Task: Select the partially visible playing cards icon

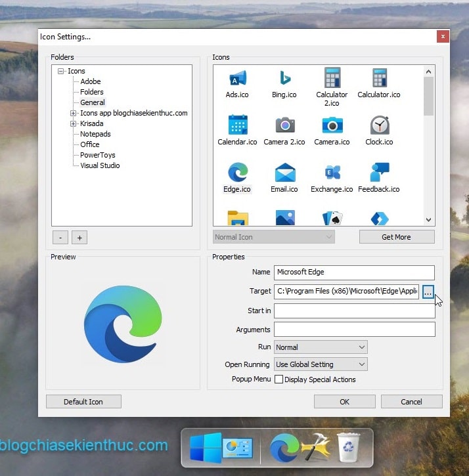Action: click(332, 218)
